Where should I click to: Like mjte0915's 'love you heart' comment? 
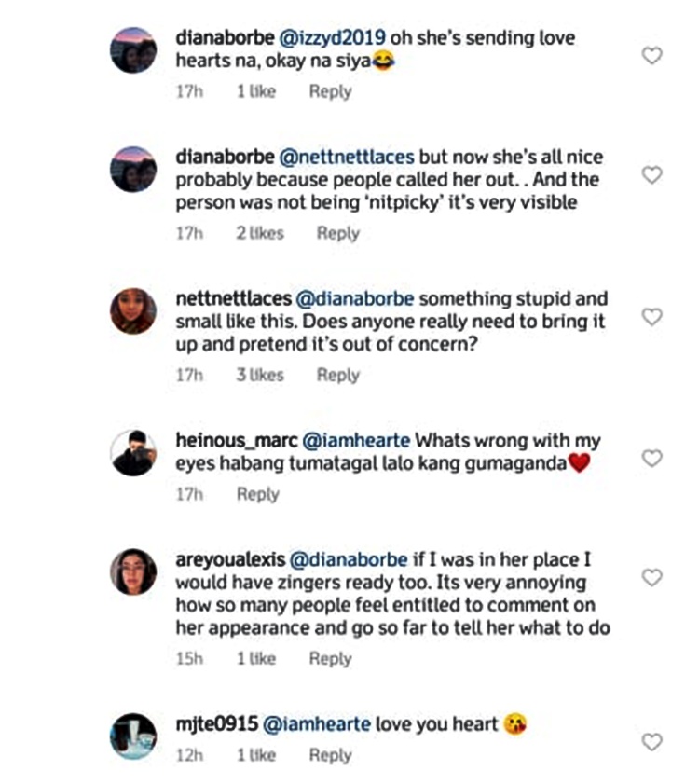[x=652, y=742]
